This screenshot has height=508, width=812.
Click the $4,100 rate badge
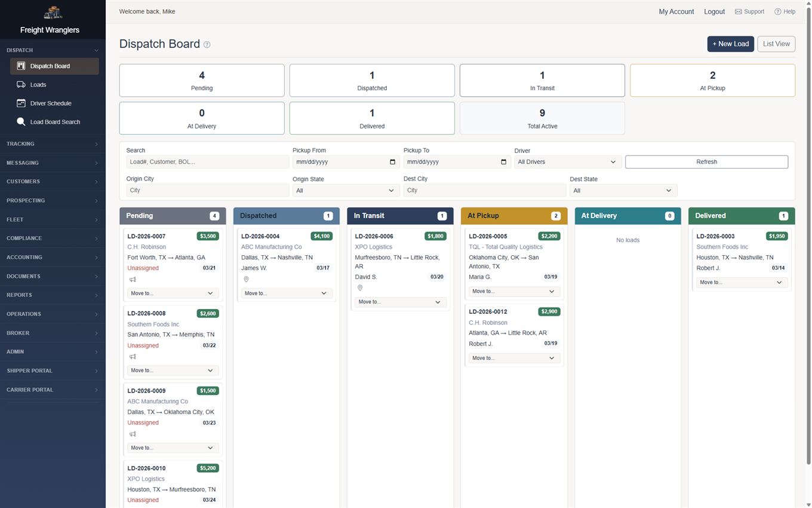click(321, 236)
